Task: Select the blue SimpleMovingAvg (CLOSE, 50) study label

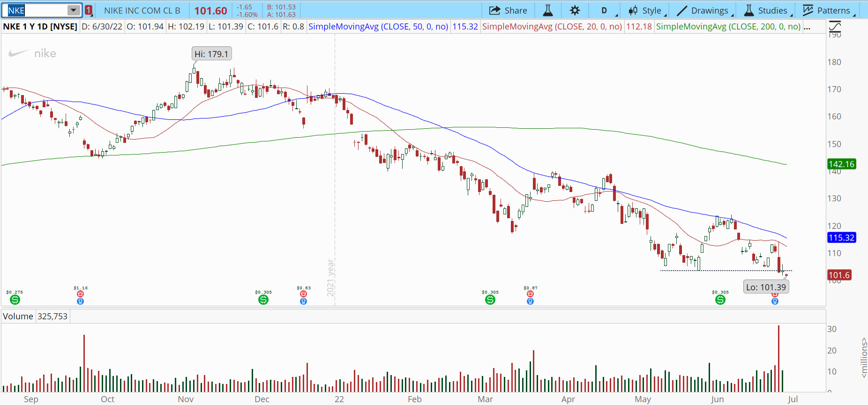Action: click(x=378, y=27)
